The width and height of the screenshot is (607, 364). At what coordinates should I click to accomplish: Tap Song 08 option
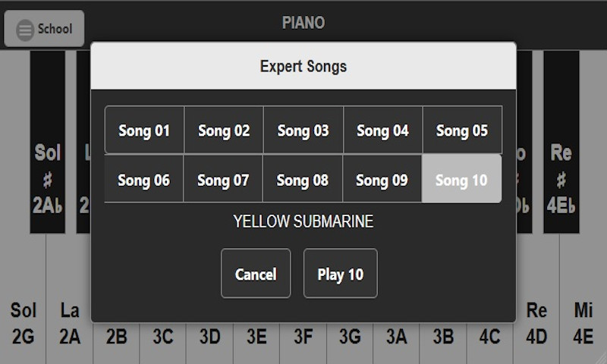coord(303,180)
